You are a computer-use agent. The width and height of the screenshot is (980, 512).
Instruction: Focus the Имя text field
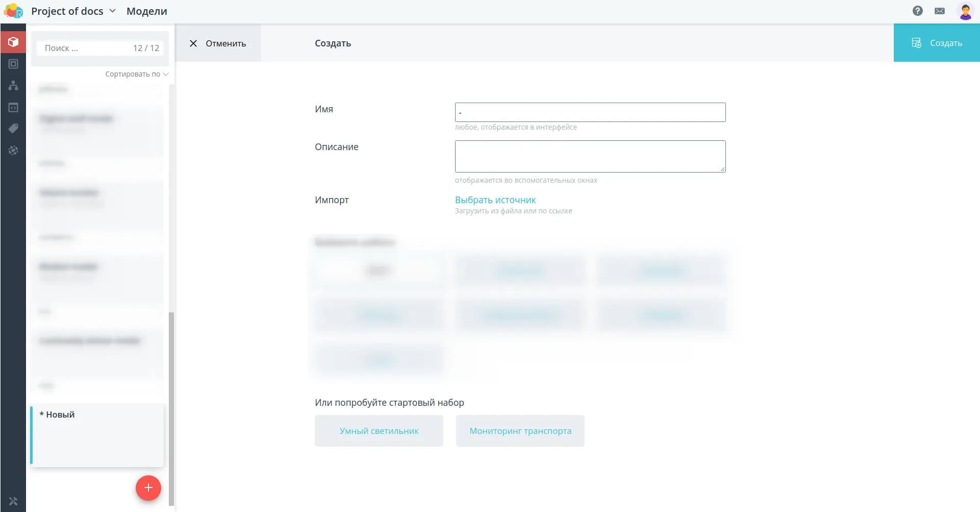(590, 112)
